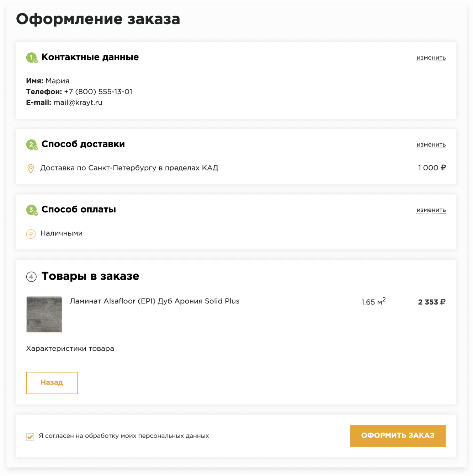Click the green step 2 icon
This screenshot has width=473, height=476.
(x=32, y=144)
